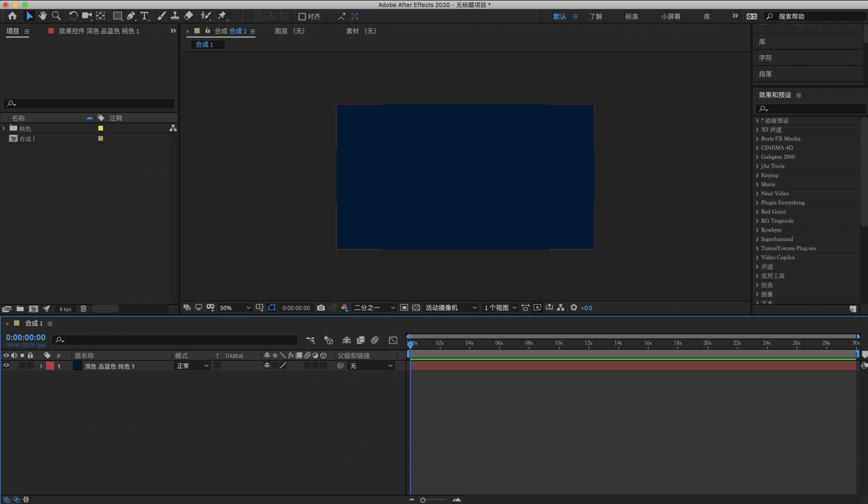Select the Rotation tool
This screenshot has height=504, width=868.
point(73,16)
